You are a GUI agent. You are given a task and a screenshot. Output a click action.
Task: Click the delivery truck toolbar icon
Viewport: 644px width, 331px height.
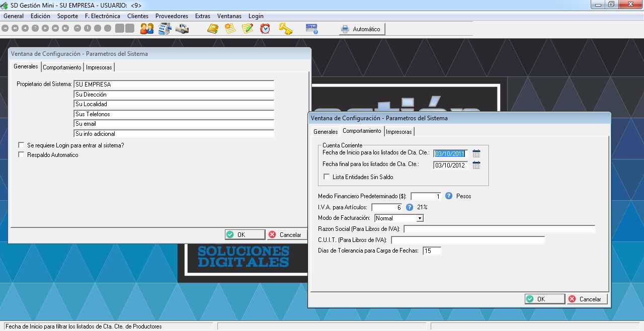pyautogui.click(x=182, y=29)
